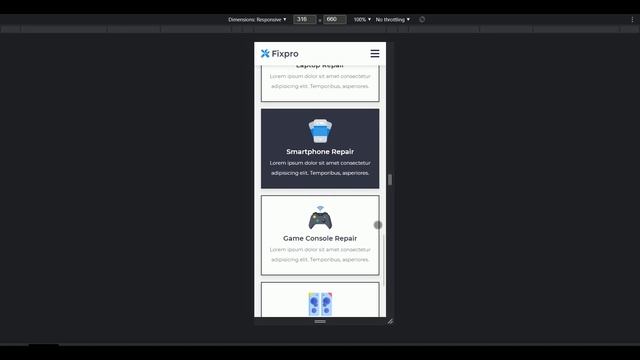Click the smartphone icon in the dark card
Viewport: 640px width, 360px height.
(x=320, y=131)
